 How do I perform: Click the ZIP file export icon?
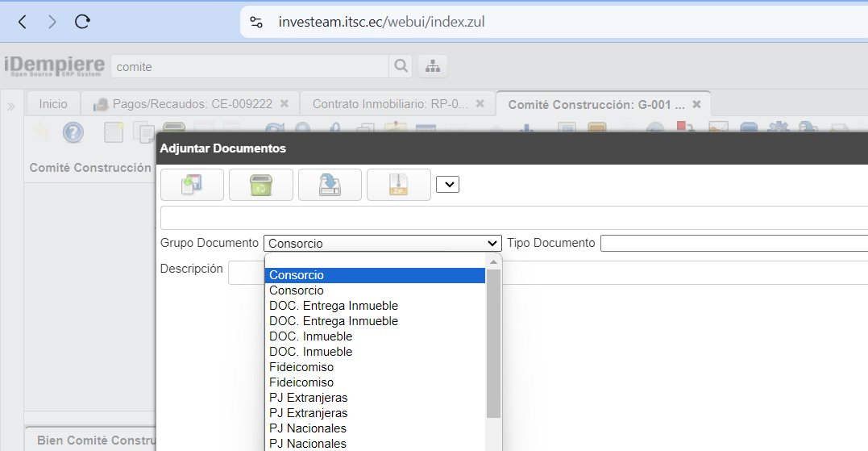tap(398, 185)
